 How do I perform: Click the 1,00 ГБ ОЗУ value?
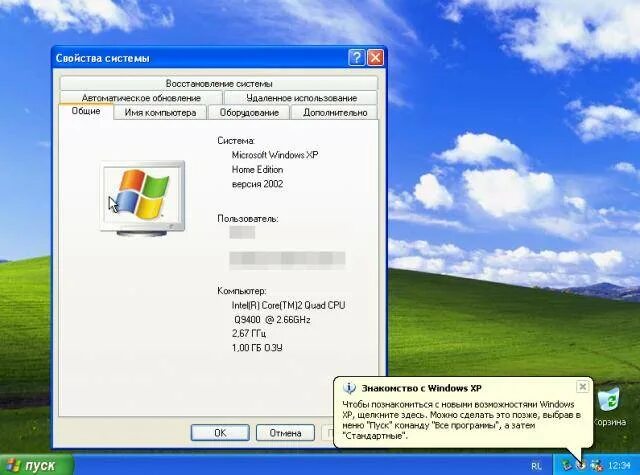point(257,348)
